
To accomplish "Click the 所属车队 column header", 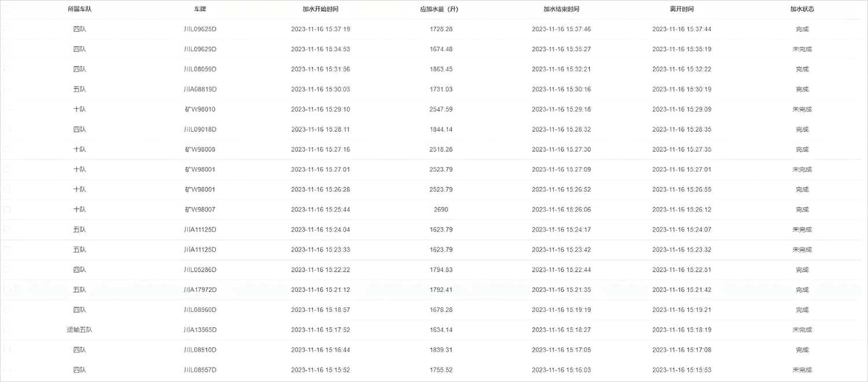I will click(79, 9).
